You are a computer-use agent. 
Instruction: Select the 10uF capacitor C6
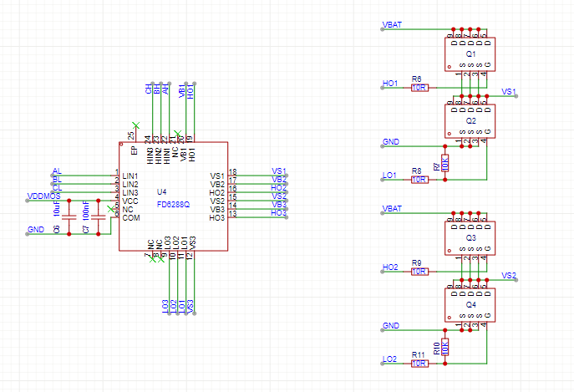coord(69,217)
